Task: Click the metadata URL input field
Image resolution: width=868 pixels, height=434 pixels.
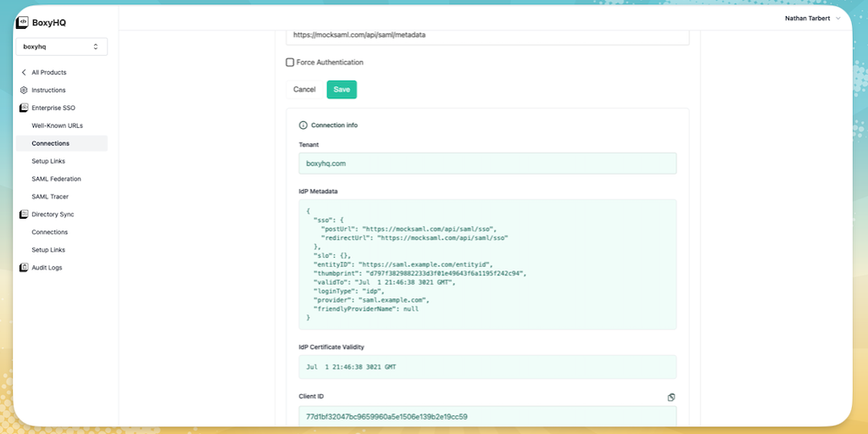Action: click(487, 36)
